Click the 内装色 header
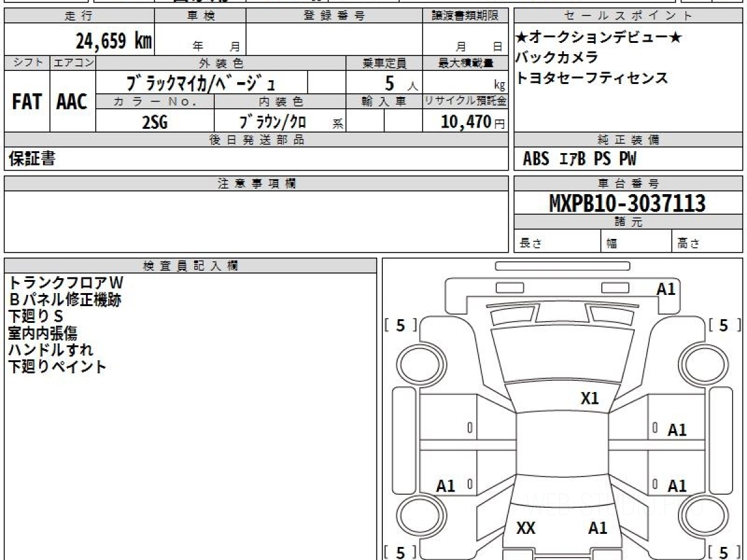Image resolution: width=747 pixels, height=560 pixels. pos(281,101)
